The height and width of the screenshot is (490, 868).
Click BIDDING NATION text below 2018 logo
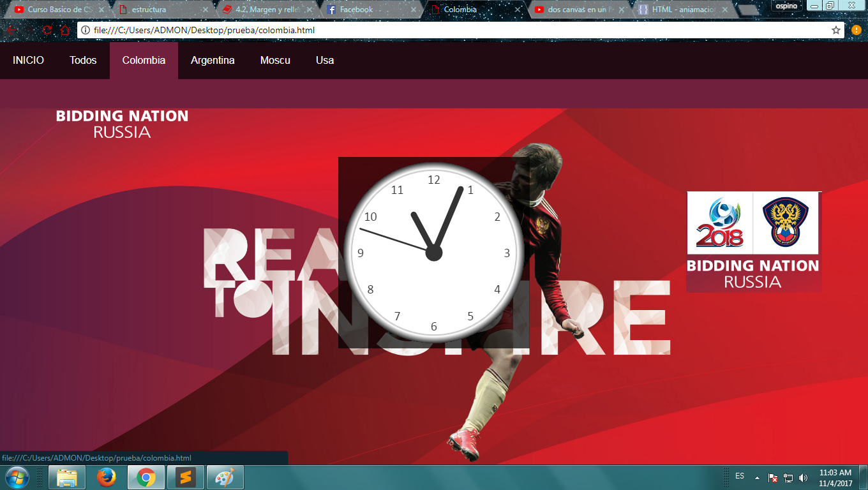pyautogui.click(x=752, y=265)
